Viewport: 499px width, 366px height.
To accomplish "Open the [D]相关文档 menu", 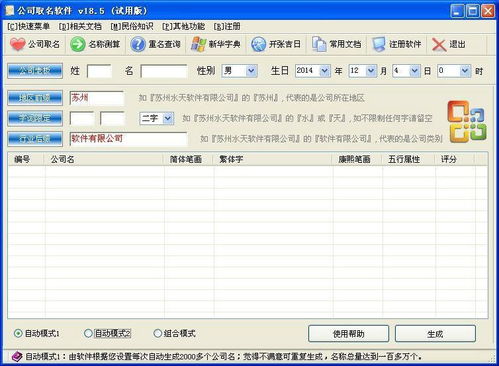I will coord(80,26).
